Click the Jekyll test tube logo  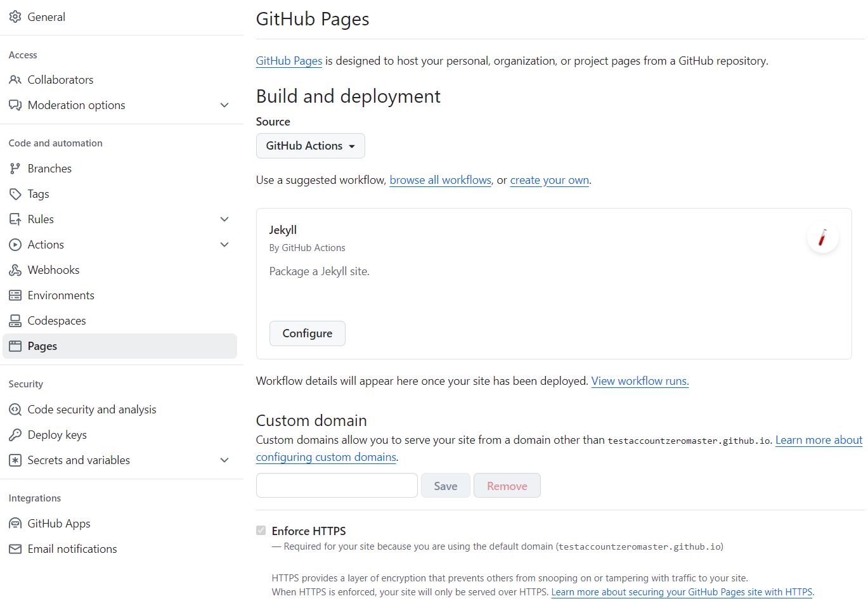(822, 238)
